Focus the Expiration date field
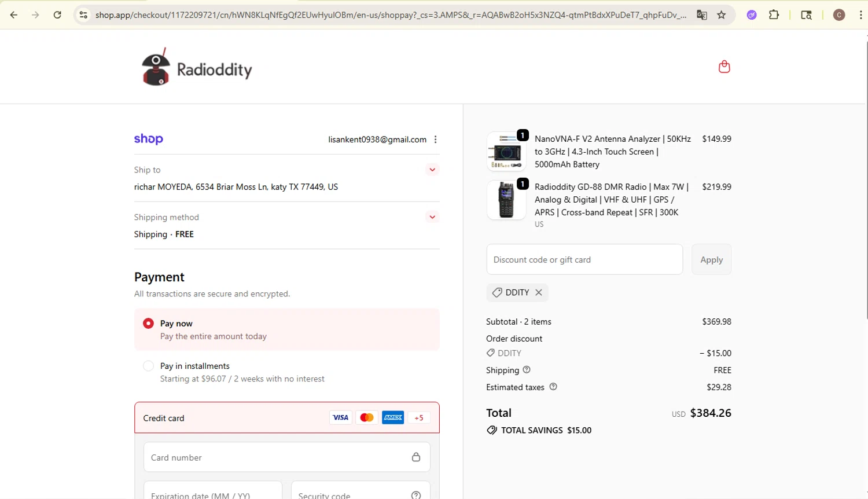 (x=213, y=491)
